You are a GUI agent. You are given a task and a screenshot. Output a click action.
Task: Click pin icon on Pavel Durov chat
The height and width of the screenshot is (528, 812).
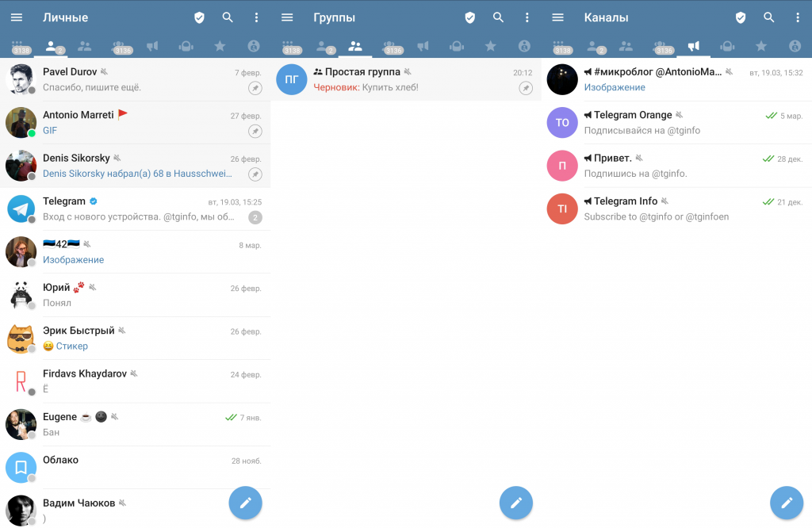tap(255, 88)
